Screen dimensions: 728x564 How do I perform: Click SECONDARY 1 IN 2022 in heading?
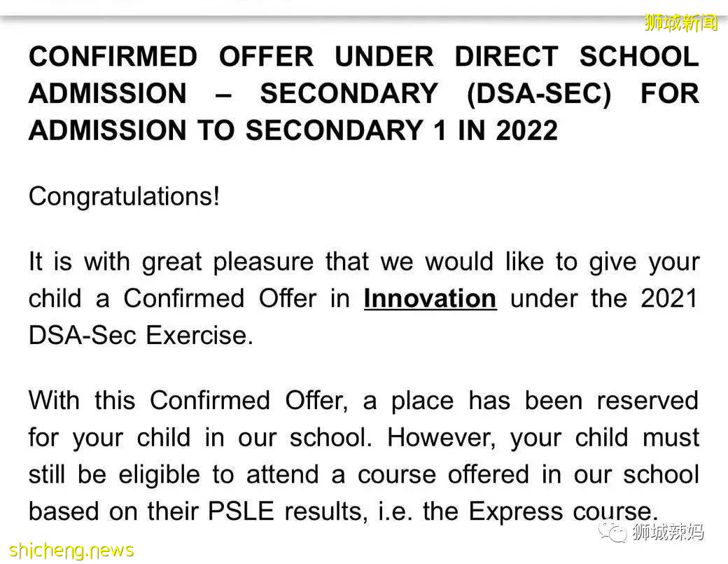(402, 130)
